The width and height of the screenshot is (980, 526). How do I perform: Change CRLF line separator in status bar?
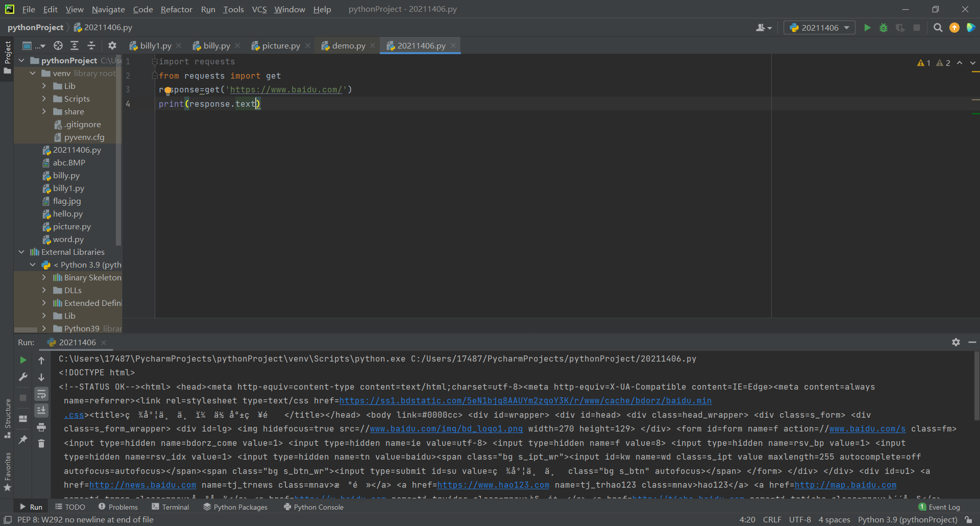click(x=772, y=519)
